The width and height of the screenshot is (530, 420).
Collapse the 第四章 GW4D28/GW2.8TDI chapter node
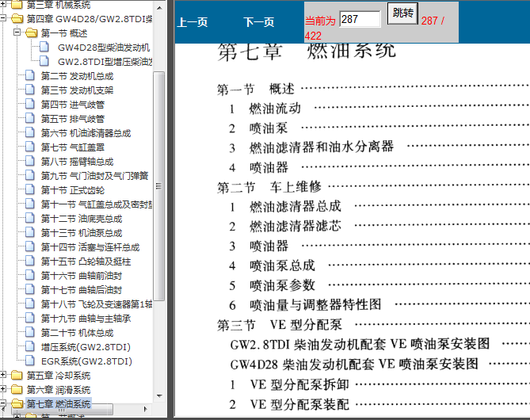coord(3,18)
